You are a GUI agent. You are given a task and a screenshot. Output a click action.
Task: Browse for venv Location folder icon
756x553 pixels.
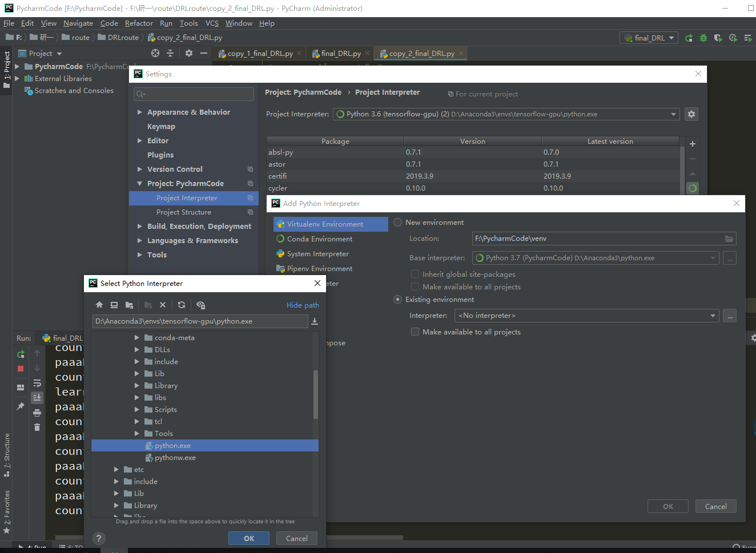pos(729,239)
